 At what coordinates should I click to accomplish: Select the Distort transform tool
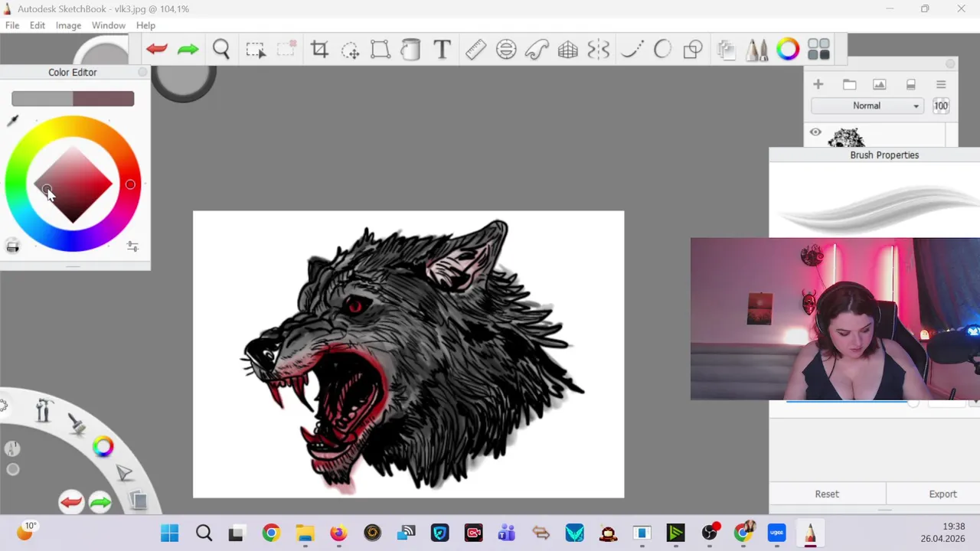(x=381, y=50)
